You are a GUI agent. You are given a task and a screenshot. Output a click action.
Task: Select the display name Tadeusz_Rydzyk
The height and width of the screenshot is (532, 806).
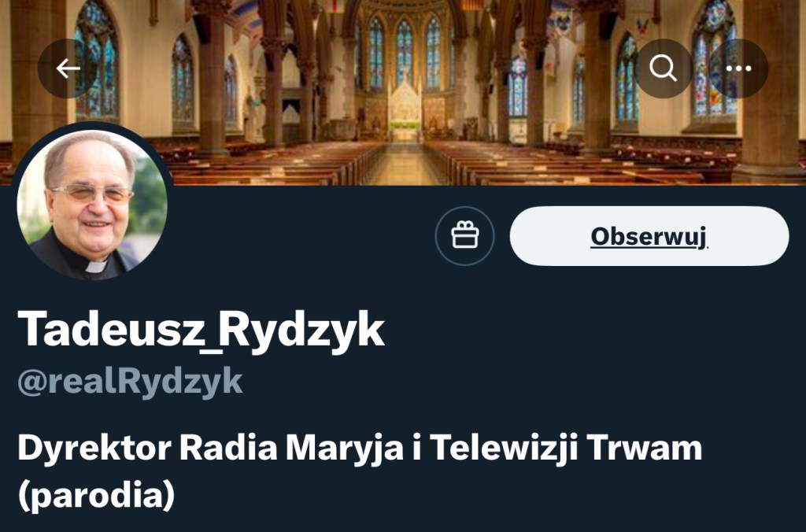(x=201, y=330)
